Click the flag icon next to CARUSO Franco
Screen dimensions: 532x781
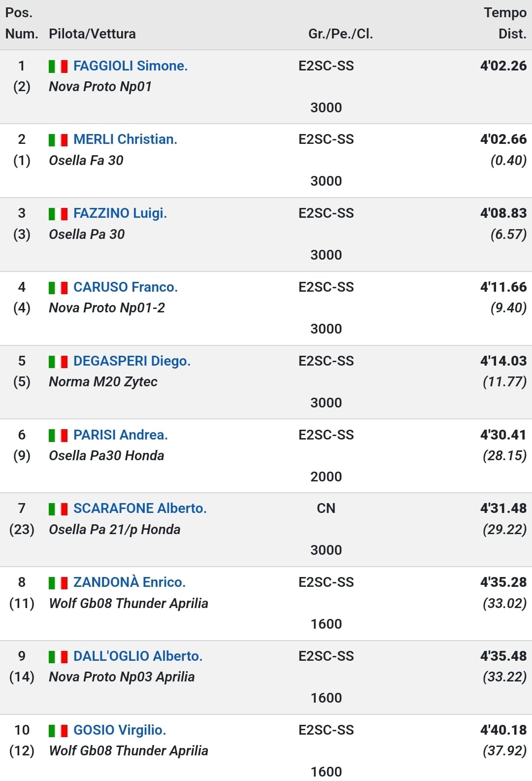pyautogui.click(x=58, y=287)
